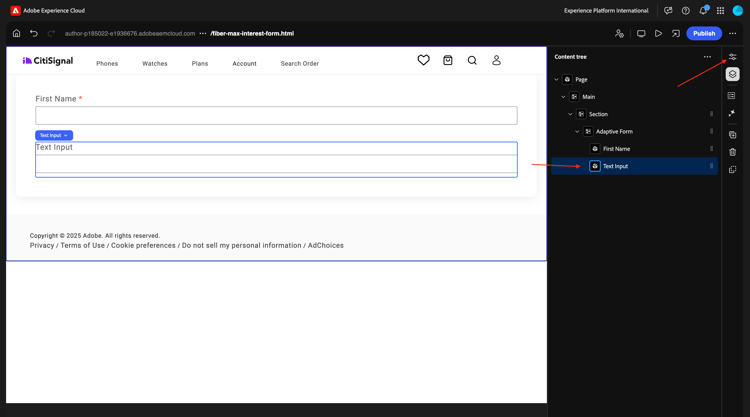Open the Properties sliders panel icon
The image size is (750, 417).
(732, 57)
